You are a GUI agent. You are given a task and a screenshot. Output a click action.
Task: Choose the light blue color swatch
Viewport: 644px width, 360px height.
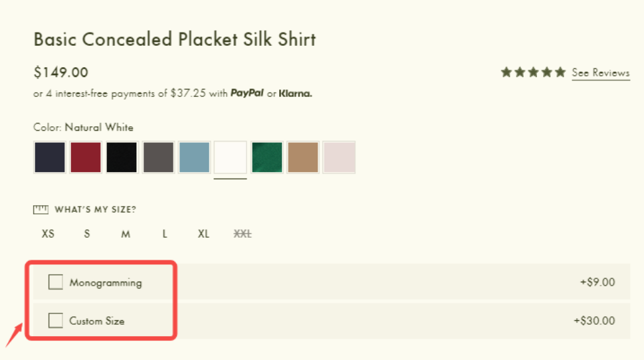(x=194, y=157)
